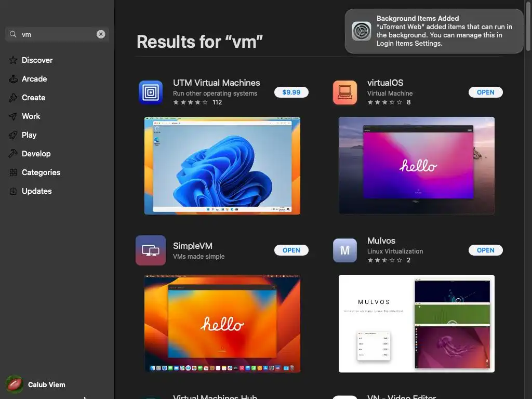
Task: Open the virtualOS app icon
Action: point(345,92)
